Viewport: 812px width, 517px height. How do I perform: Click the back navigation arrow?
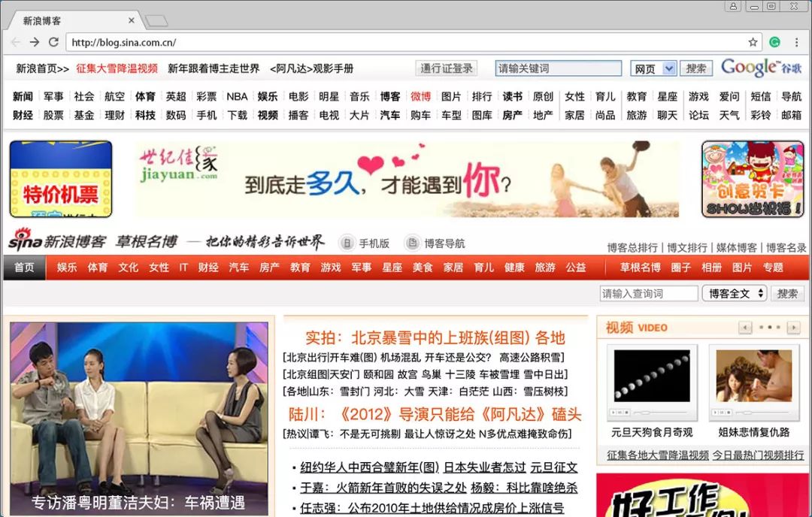[15, 42]
